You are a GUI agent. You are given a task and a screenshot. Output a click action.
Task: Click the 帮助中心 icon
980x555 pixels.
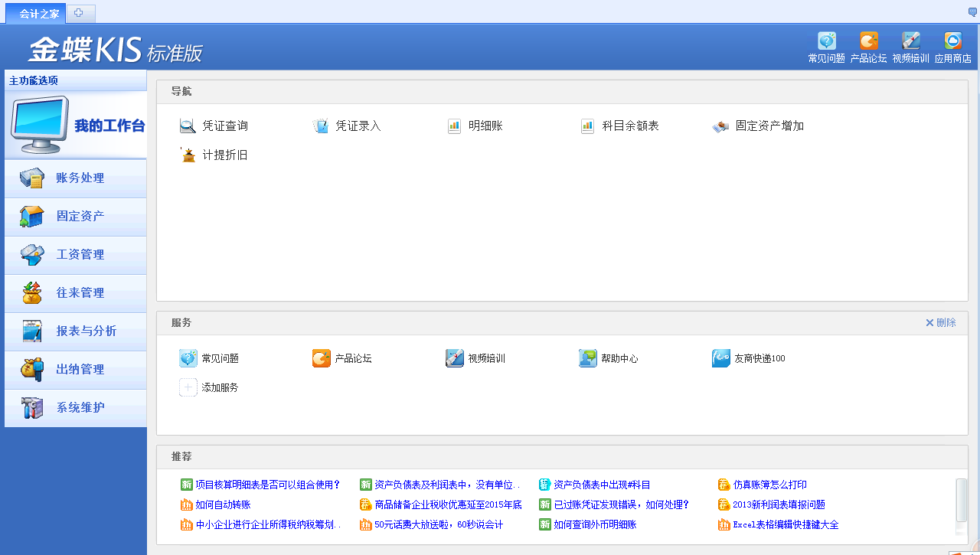click(x=588, y=358)
